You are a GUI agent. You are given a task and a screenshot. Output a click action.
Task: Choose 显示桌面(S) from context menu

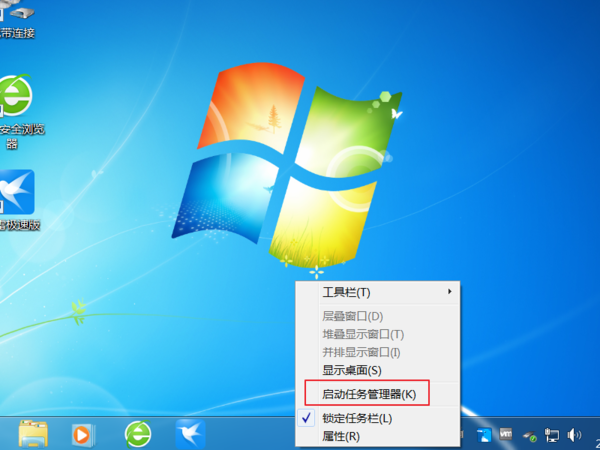[x=378, y=370]
